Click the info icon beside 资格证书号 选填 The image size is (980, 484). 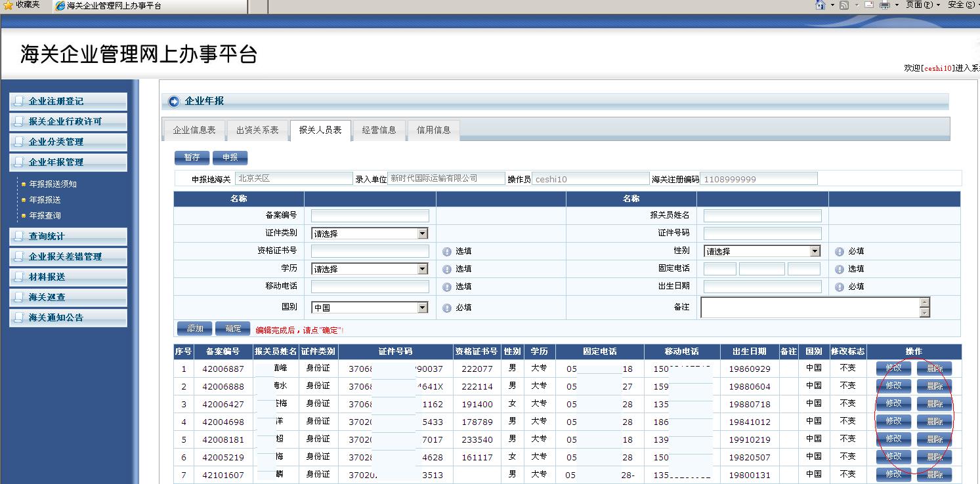446,251
